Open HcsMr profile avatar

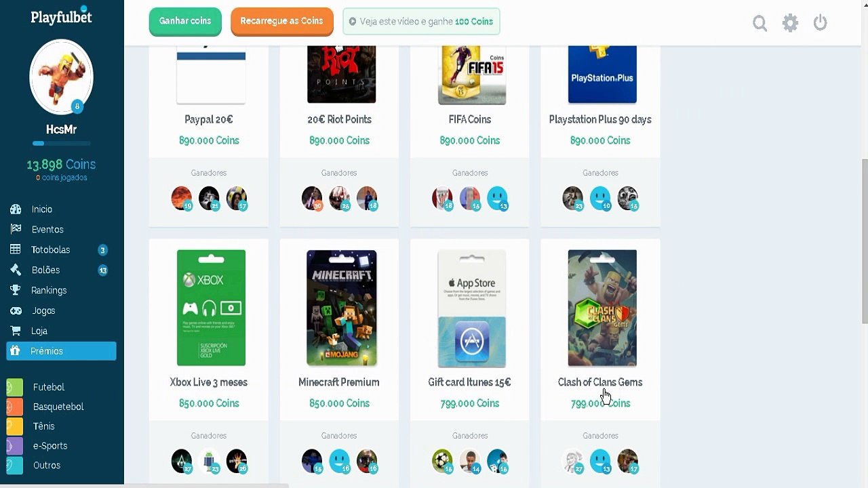(62, 77)
